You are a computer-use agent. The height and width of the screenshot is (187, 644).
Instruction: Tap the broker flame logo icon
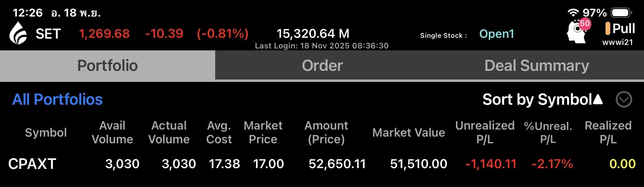[x=18, y=33]
